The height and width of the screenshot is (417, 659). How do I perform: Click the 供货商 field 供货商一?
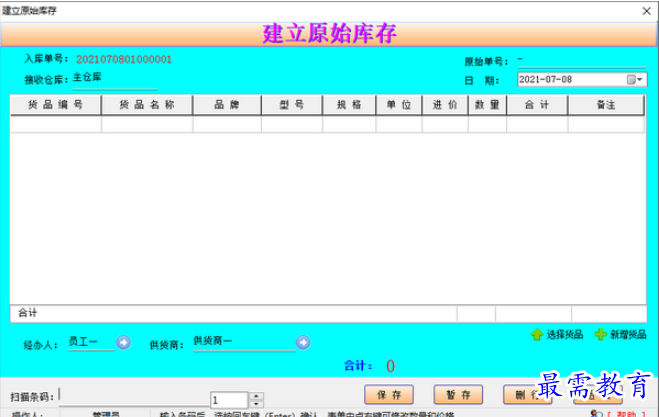(244, 342)
